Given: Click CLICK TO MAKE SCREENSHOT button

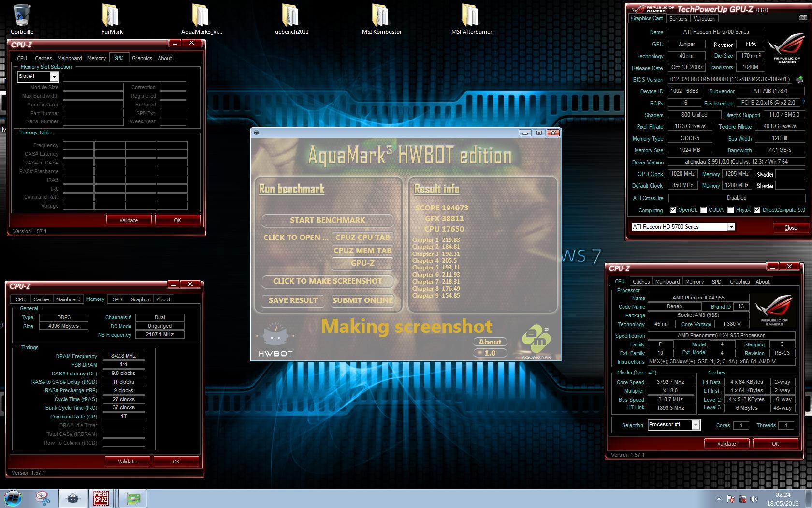Looking at the screenshot, I should 327,281.
